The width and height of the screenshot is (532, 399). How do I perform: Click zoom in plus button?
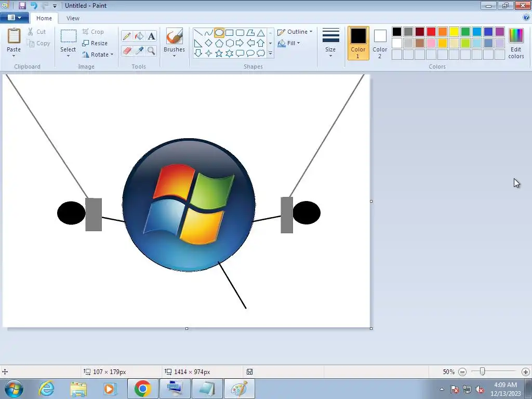pos(526,372)
